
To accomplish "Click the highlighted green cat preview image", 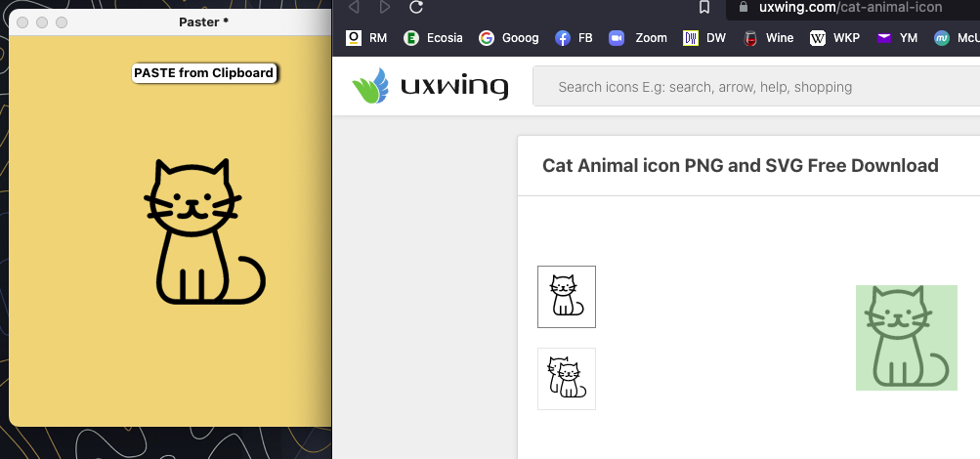I will click(906, 338).
